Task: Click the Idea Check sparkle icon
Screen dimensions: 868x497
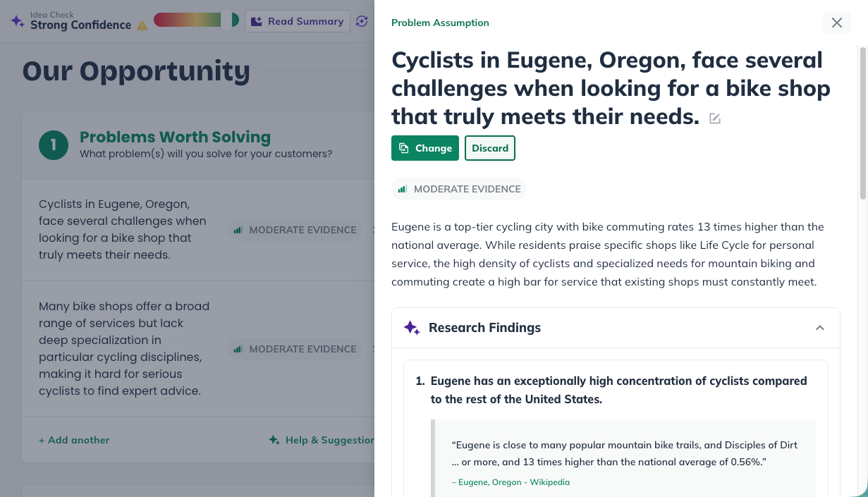Action: click(x=18, y=21)
